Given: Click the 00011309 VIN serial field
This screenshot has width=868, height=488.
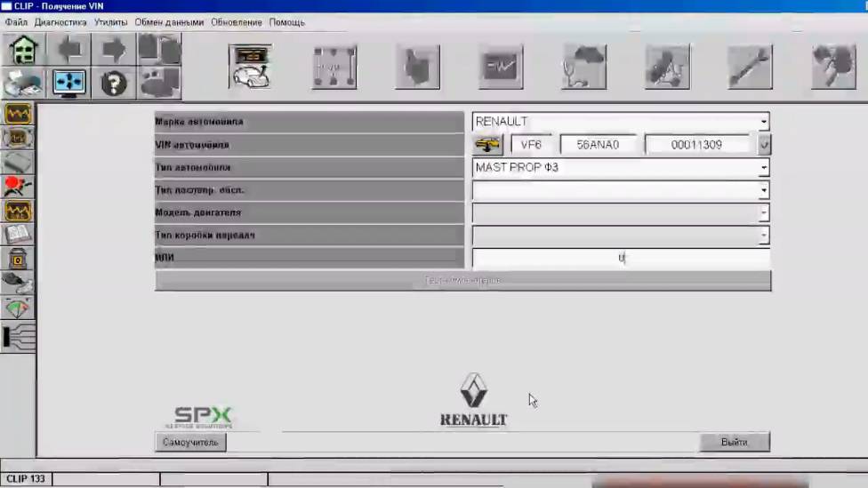Looking at the screenshot, I should (x=697, y=145).
